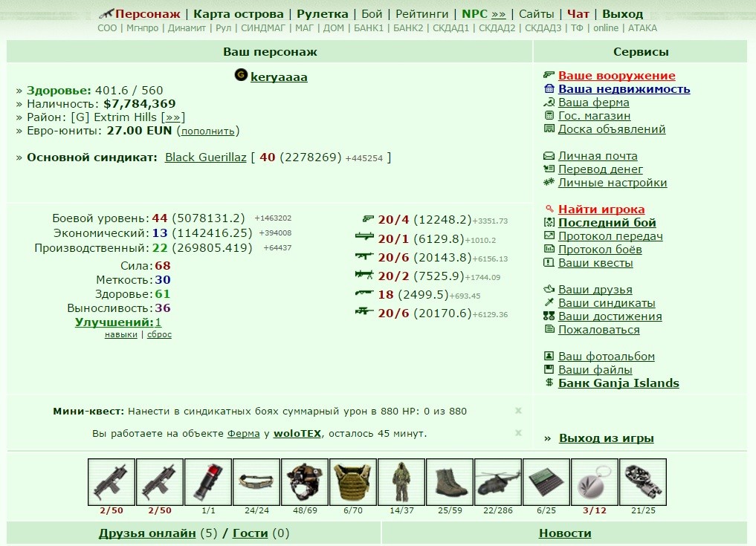Viewport: 756px width, 546px height.
Task: Click Выход из игры
Action: pos(606,438)
